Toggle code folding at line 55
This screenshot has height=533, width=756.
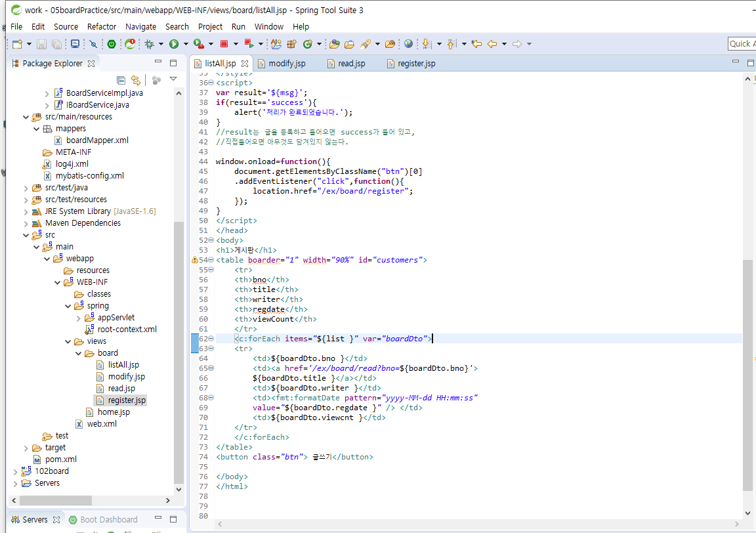[211, 270]
